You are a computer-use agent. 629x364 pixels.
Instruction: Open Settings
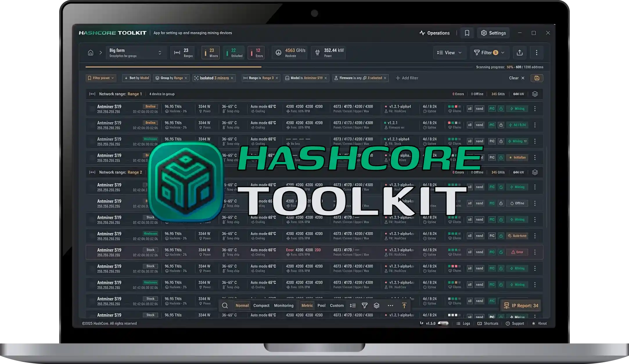coord(493,33)
